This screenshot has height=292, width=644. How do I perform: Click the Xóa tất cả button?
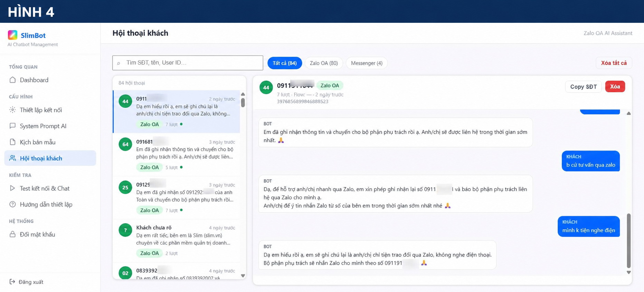tap(614, 63)
